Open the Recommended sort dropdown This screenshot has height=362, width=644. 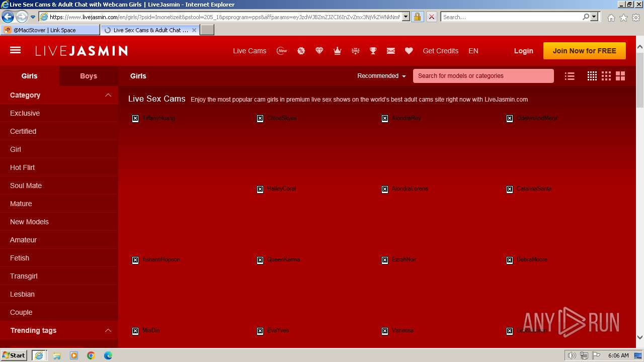[x=381, y=76]
